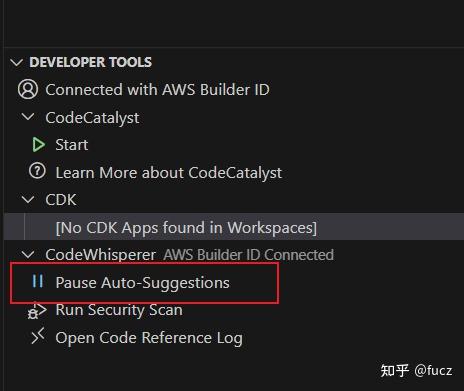Select Run Security Scan text
The width and height of the screenshot is (464, 391).
[119, 310]
